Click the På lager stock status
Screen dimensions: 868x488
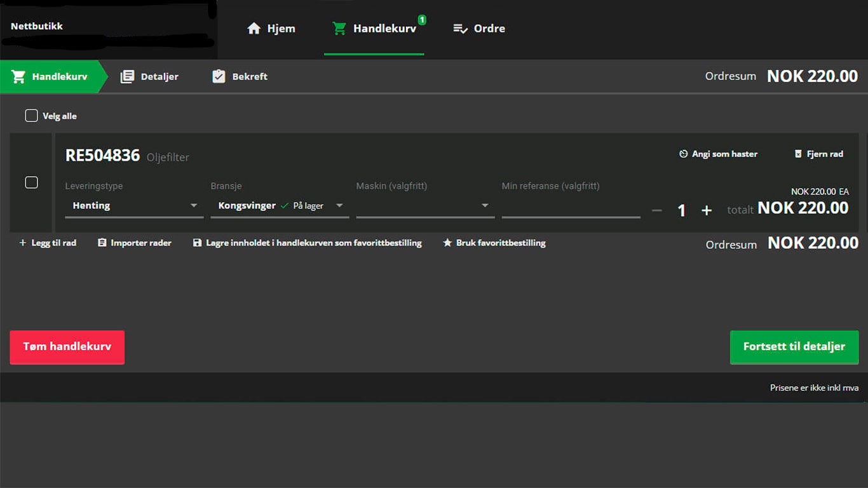coord(302,206)
